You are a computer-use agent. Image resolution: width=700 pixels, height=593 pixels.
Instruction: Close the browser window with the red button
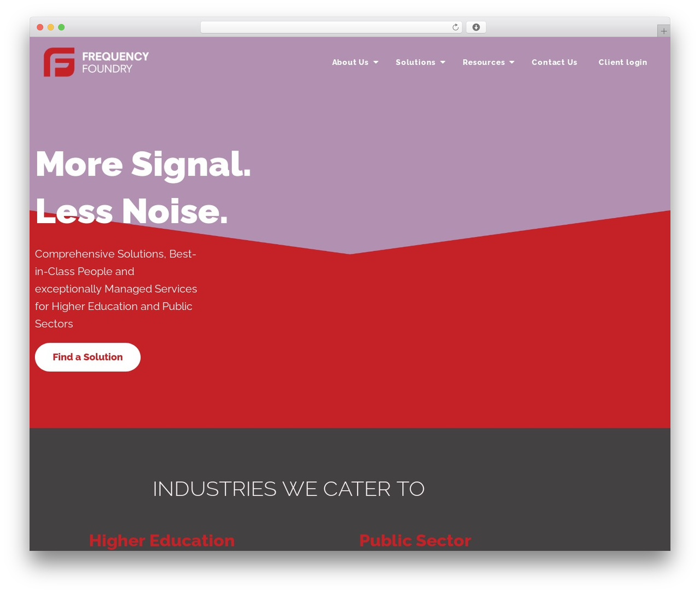40,27
